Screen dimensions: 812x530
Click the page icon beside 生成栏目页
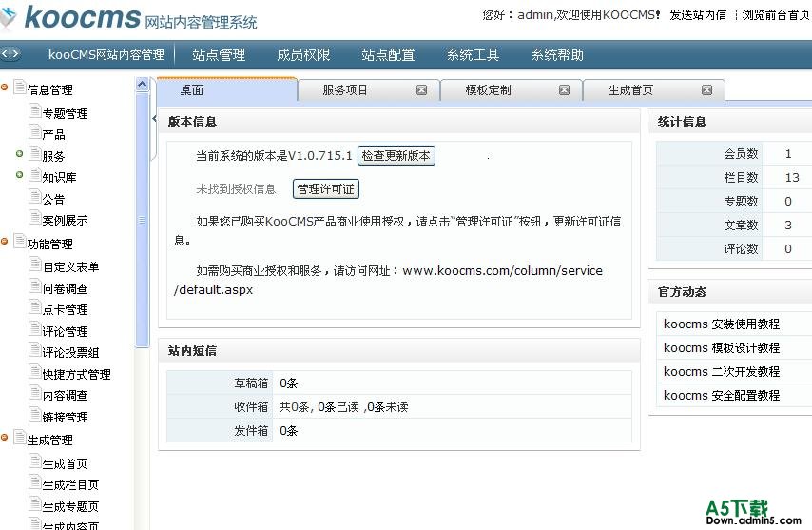pos(34,482)
